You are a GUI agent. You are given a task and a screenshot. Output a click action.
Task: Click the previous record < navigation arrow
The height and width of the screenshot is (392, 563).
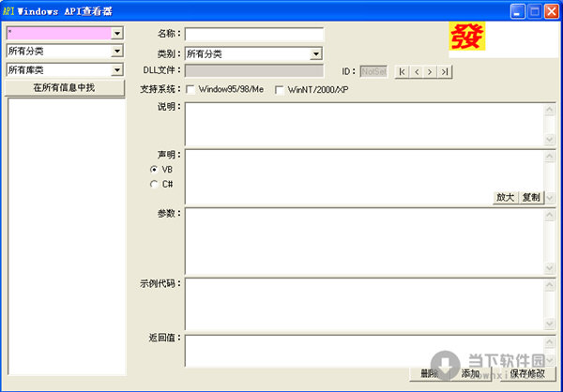click(417, 71)
